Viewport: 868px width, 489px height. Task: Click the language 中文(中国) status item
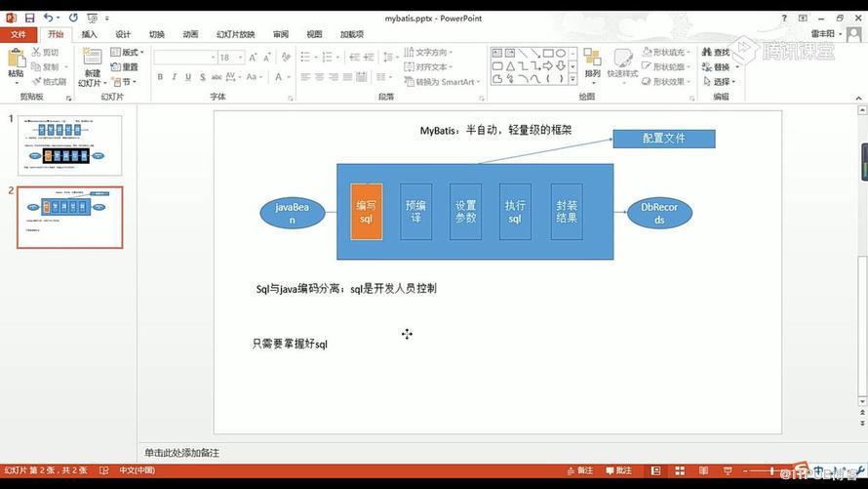click(137, 470)
